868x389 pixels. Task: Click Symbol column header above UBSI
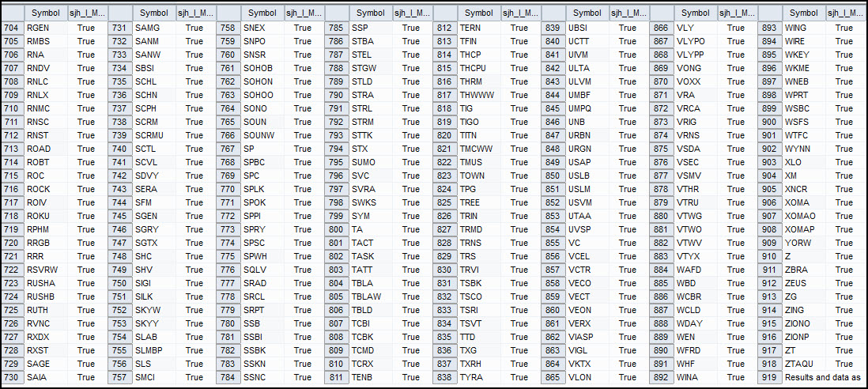pos(588,13)
